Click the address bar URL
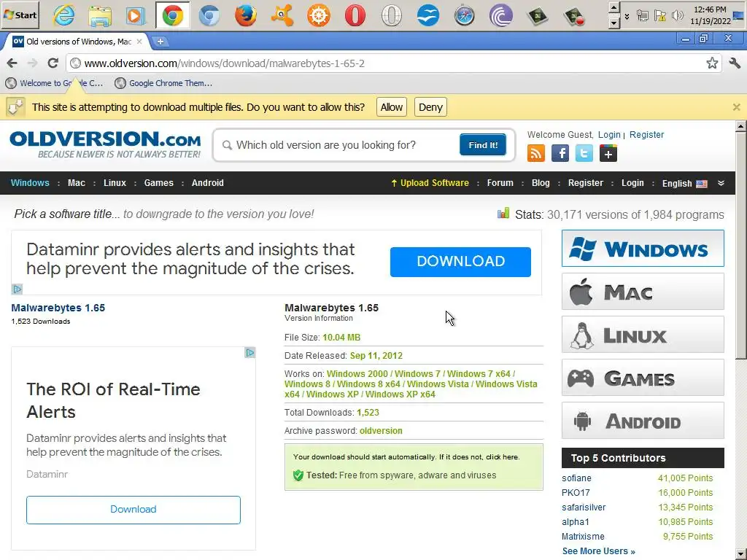747x560 pixels. point(224,63)
